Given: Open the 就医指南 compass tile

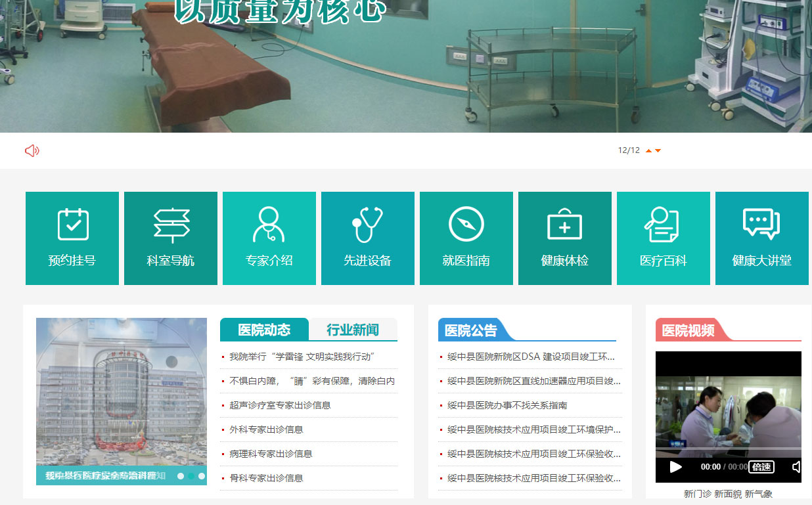Looking at the screenshot, I should (466, 238).
